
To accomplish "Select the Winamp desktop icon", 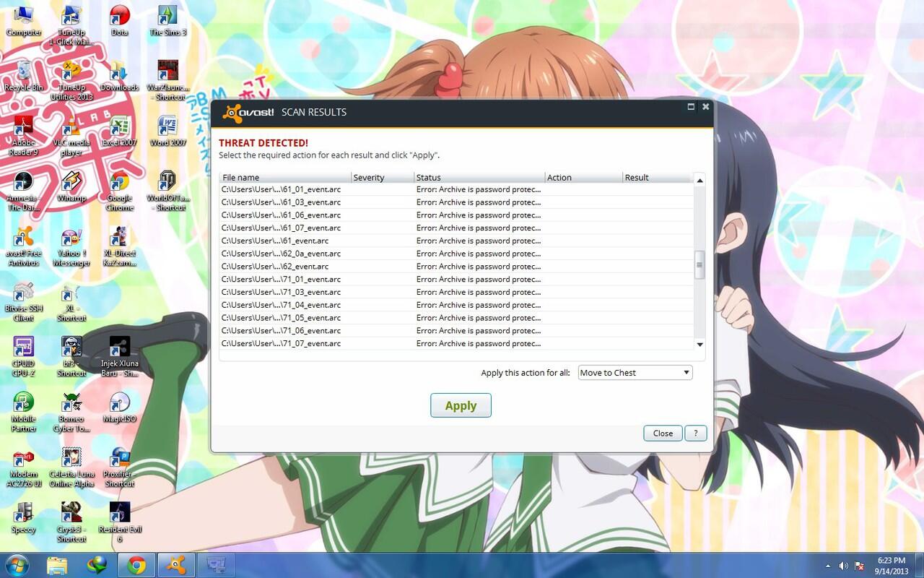I will click(71, 186).
